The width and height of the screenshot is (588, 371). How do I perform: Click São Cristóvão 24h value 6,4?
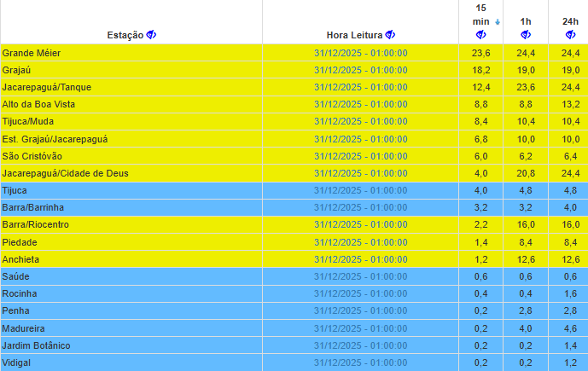pos(570,156)
